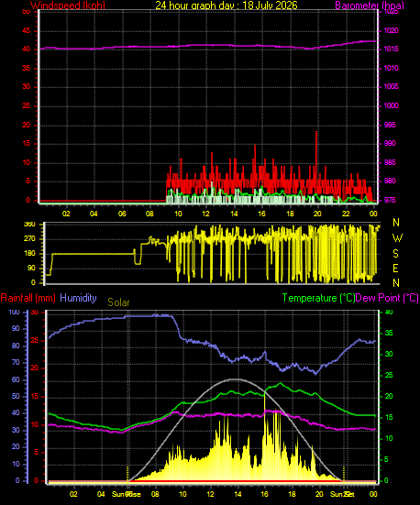Image resolution: width=420 pixels, height=505 pixels.
Task: Click the blue 60 humidity axis value
Action: [16, 379]
